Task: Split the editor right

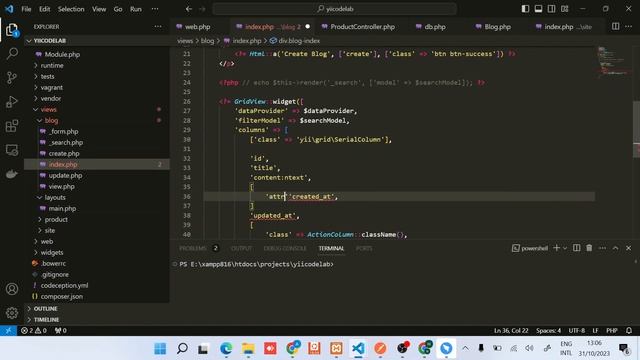Action: (x=615, y=27)
